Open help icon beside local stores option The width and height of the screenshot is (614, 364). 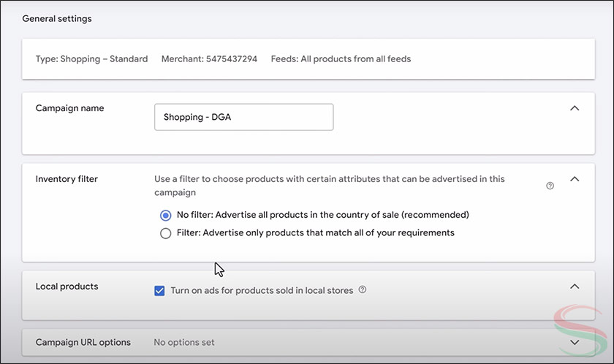click(x=363, y=290)
